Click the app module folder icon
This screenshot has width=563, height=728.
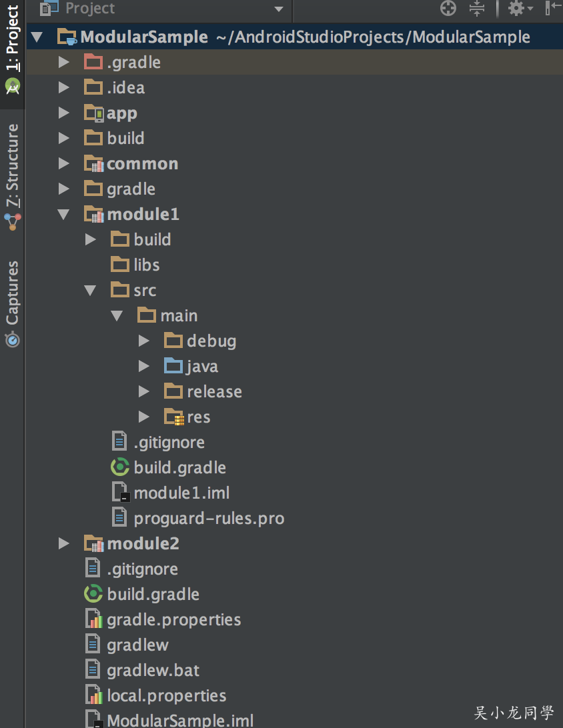94,113
